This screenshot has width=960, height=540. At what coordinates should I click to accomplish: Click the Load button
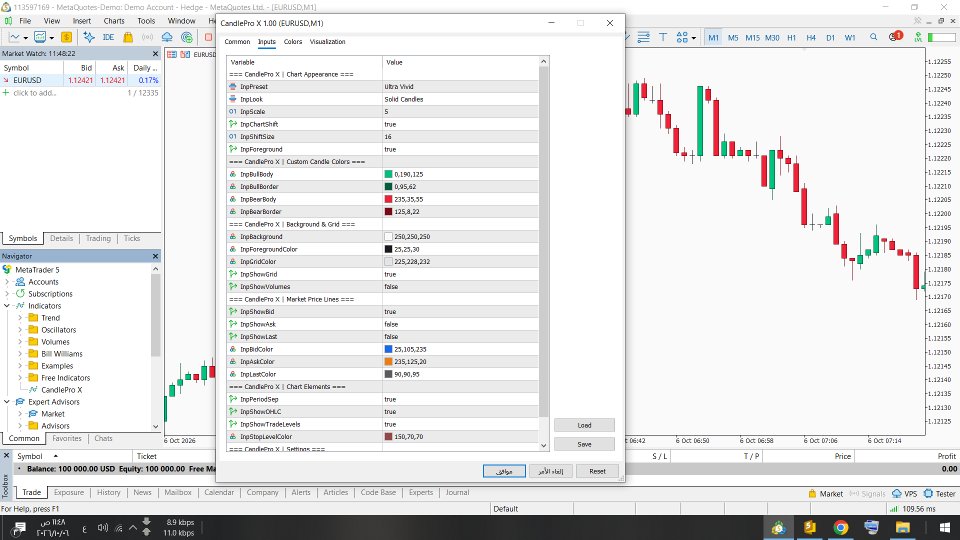click(x=584, y=425)
